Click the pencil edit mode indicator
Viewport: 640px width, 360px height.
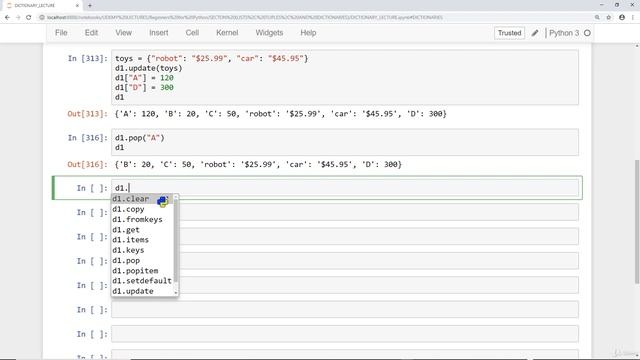(535, 33)
